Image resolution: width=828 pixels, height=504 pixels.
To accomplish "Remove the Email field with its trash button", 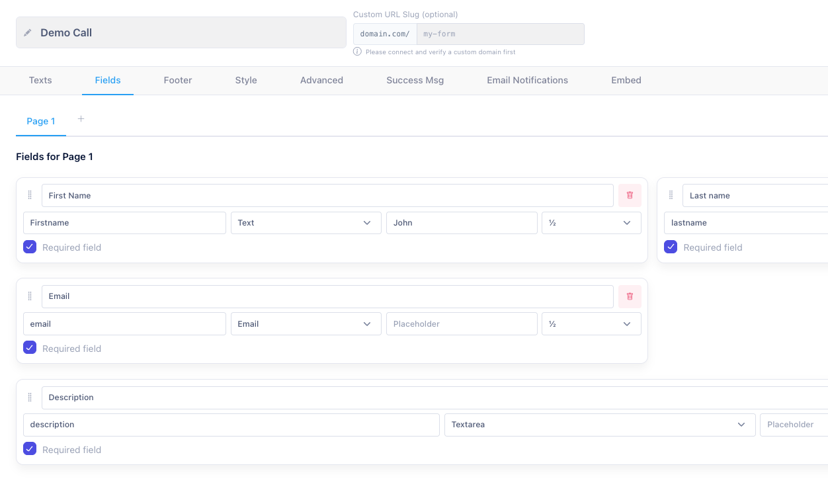I will pyautogui.click(x=629, y=296).
